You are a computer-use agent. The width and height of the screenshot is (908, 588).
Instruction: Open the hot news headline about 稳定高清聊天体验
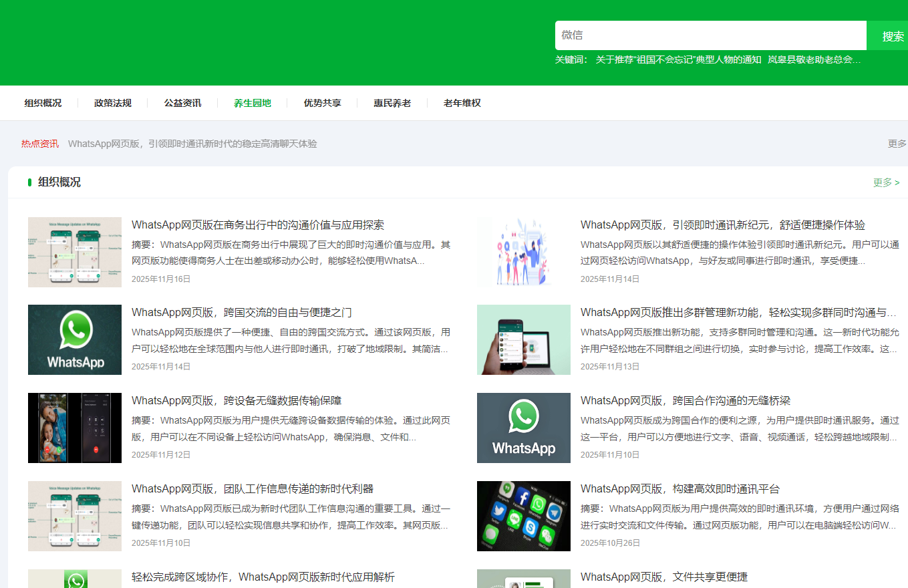[194, 144]
